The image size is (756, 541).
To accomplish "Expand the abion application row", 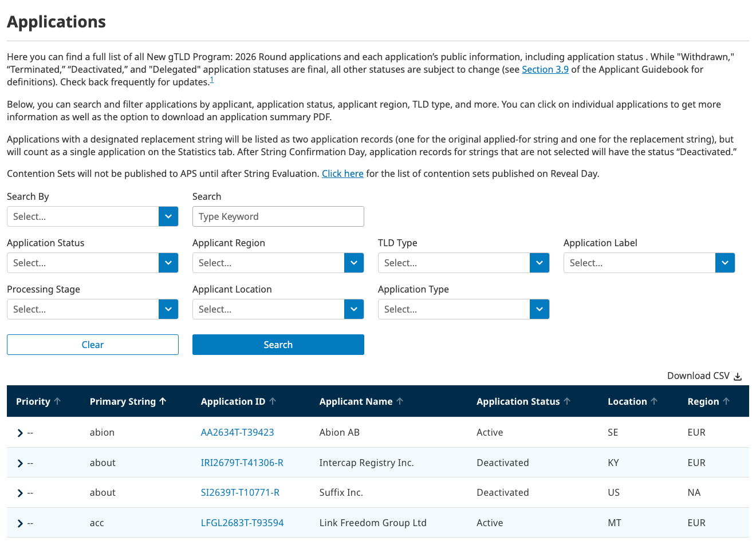I will click(x=20, y=433).
